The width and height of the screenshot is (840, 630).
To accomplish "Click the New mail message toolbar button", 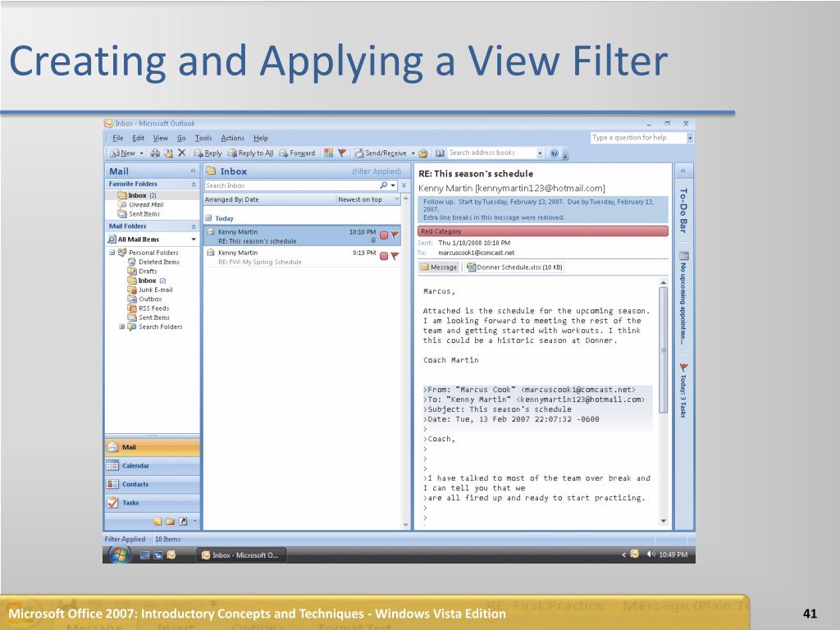I will point(123,153).
